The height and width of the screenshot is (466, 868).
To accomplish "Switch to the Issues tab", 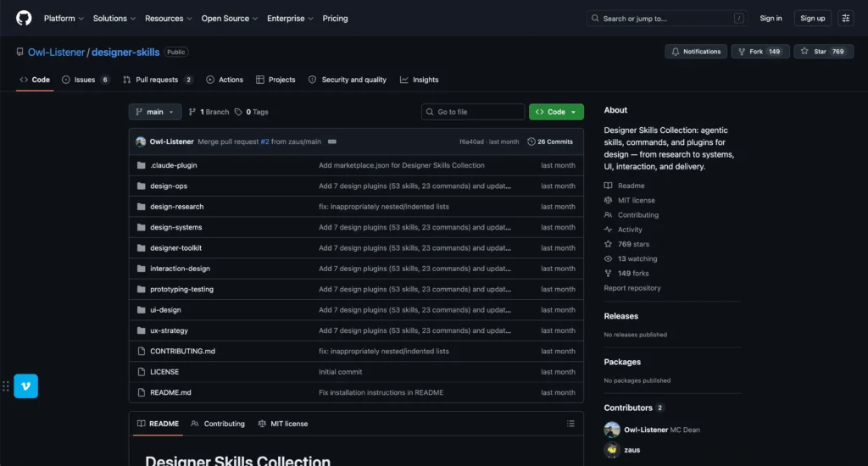I will (85, 80).
